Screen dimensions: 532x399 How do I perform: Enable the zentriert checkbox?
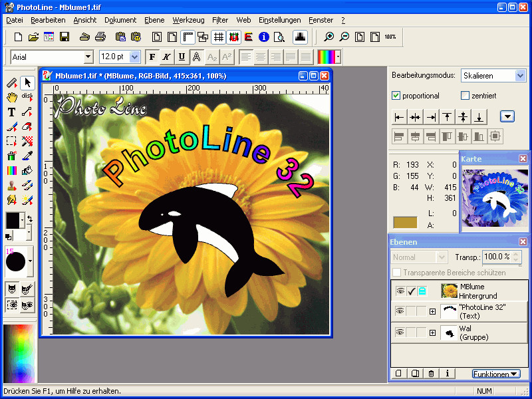[465, 96]
